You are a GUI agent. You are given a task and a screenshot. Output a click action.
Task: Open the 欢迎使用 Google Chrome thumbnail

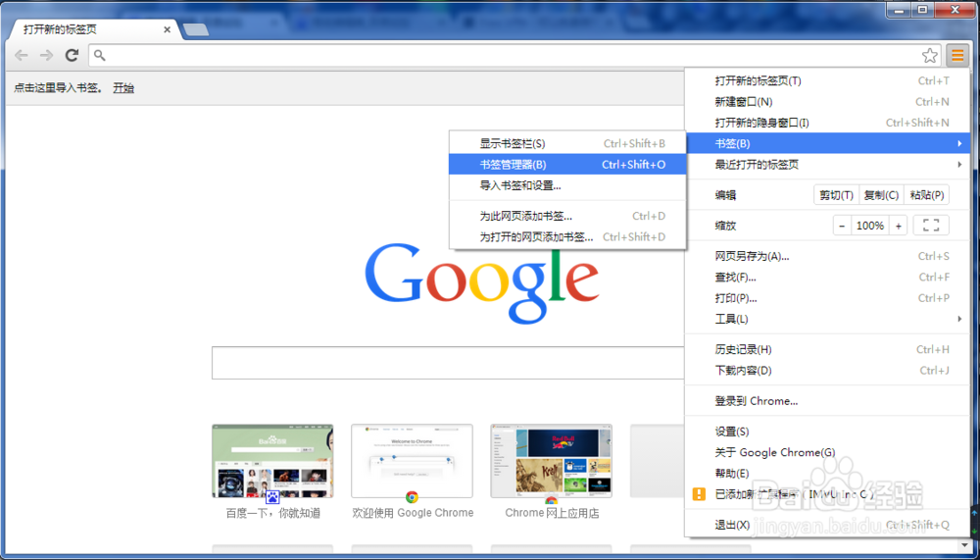(412, 461)
